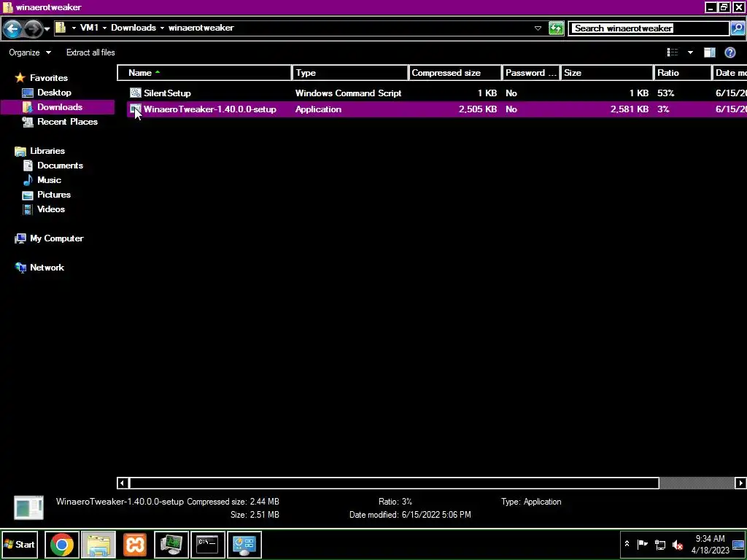747x560 pixels.
Task: Focus the Search winaerotweaker box
Action: [649, 28]
